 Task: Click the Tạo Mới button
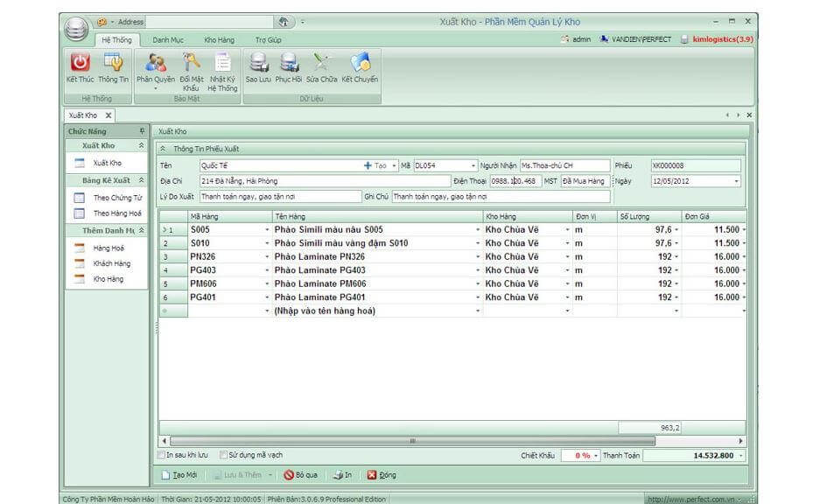[x=179, y=475]
